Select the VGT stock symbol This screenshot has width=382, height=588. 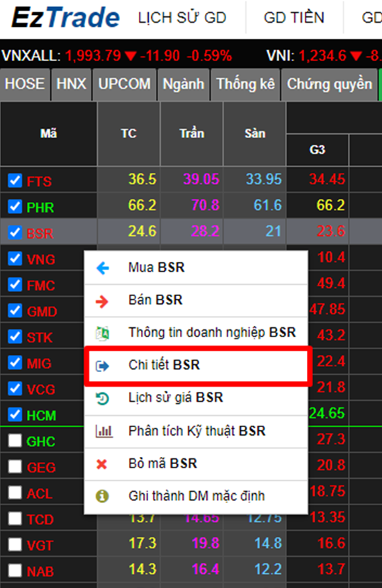pos(40,545)
